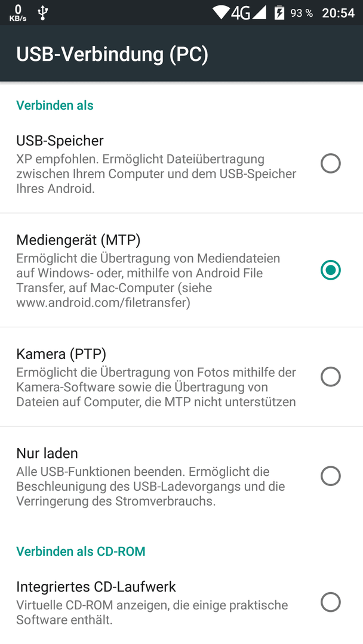This screenshot has height=644, width=363.
Task: Tap the USB-Verbindung (PC) header title
Action: coord(112,54)
